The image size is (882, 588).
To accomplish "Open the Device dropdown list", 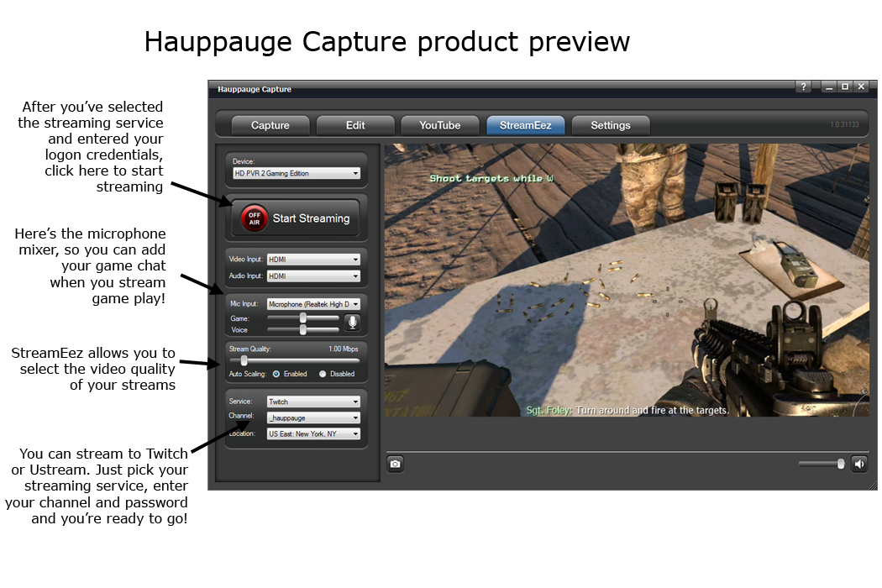I will point(296,174).
